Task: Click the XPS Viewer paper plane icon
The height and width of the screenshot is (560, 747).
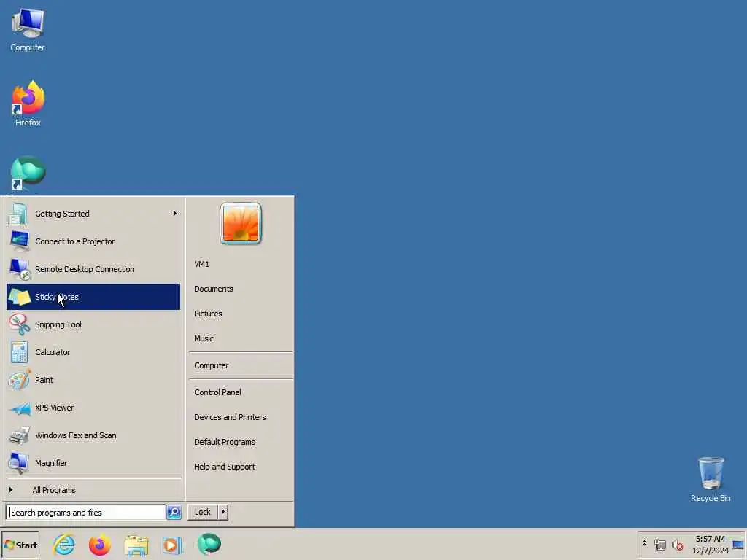Action: tap(20, 408)
